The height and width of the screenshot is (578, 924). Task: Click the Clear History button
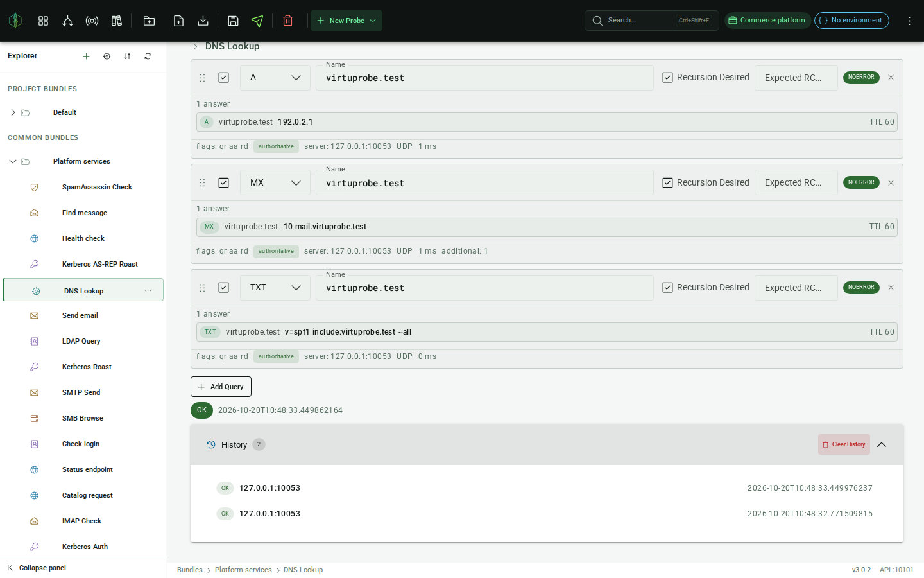(844, 444)
